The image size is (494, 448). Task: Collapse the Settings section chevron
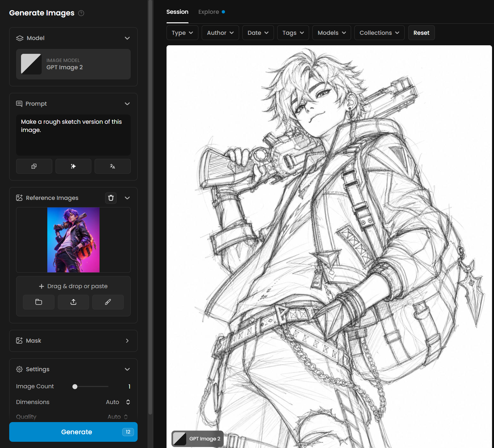pos(127,369)
